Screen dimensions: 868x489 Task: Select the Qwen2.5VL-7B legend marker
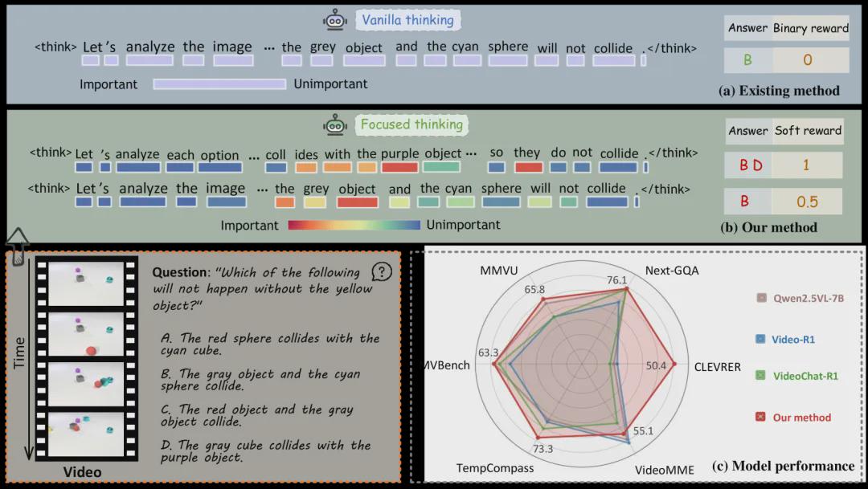760,299
